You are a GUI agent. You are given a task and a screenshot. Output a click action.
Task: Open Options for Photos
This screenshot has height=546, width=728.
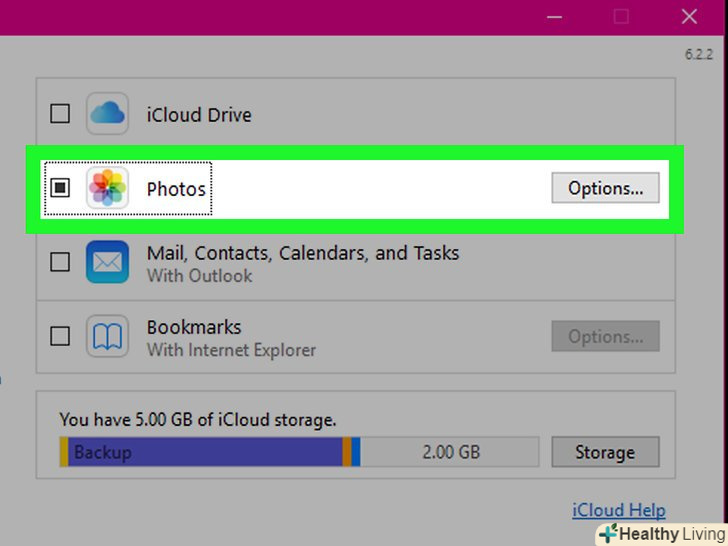(605, 188)
